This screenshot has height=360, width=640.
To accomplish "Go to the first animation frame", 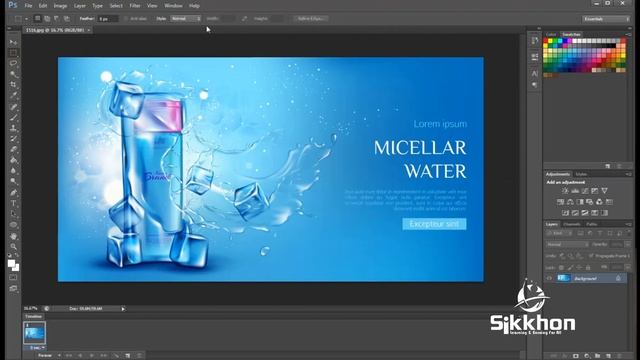I will pyautogui.click(x=69, y=356).
